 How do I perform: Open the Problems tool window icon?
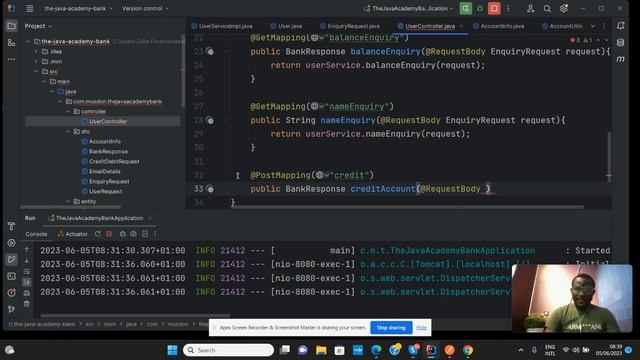point(11,293)
